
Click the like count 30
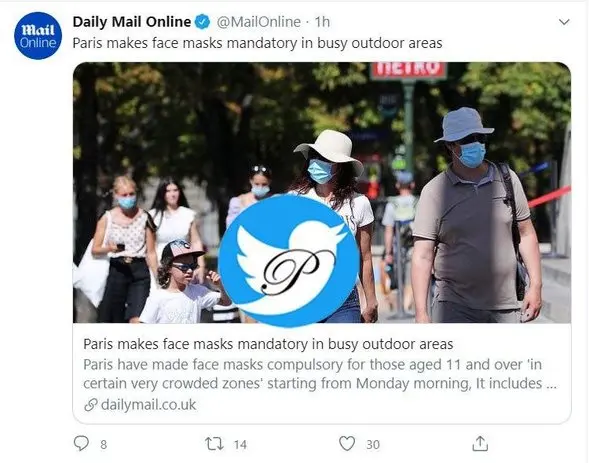pyautogui.click(x=373, y=445)
